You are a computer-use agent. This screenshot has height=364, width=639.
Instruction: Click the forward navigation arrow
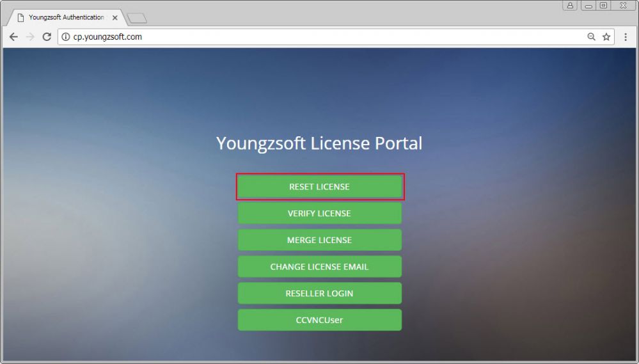click(x=30, y=36)
